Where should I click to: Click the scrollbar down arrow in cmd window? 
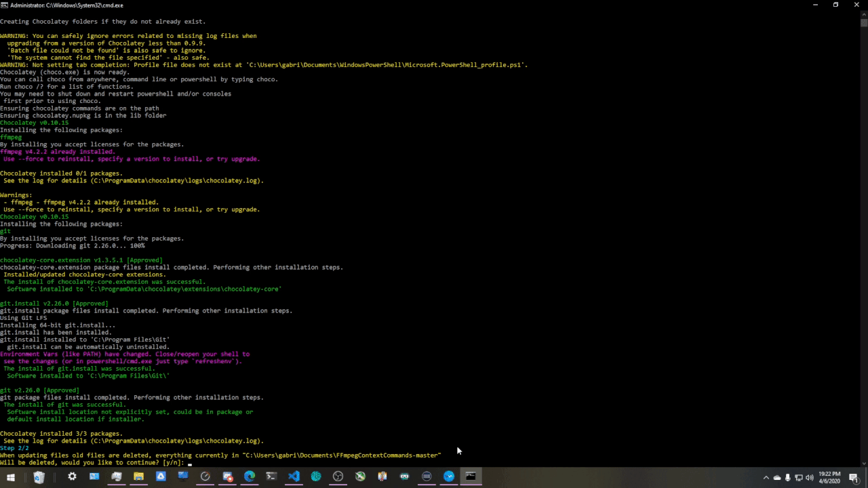(x=864, y=464)
